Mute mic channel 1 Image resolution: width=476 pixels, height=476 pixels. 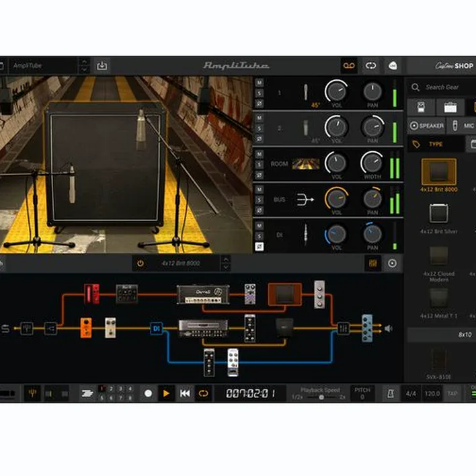(x=260, y=83)
